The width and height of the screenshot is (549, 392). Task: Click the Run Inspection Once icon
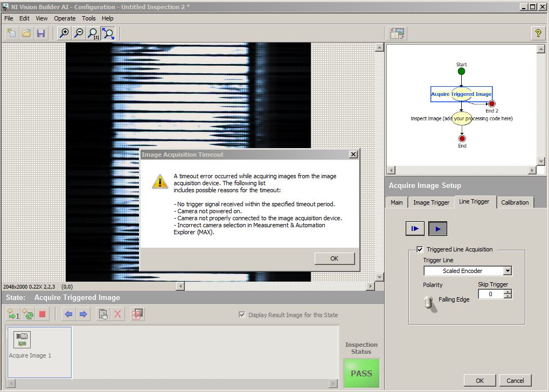pos(13,314)
